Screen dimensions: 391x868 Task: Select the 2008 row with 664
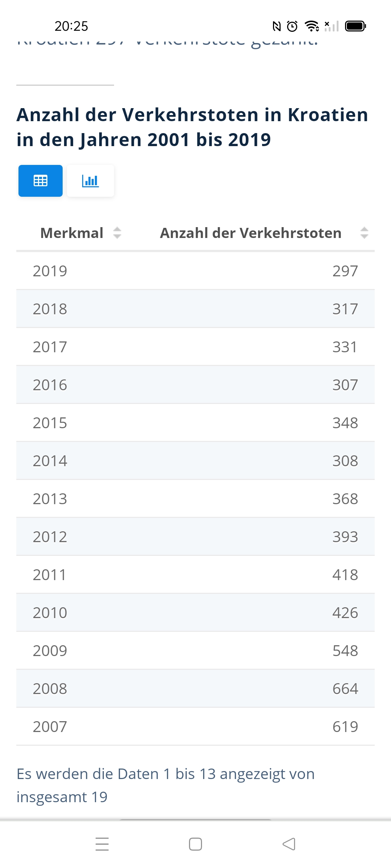pos(195,688)
